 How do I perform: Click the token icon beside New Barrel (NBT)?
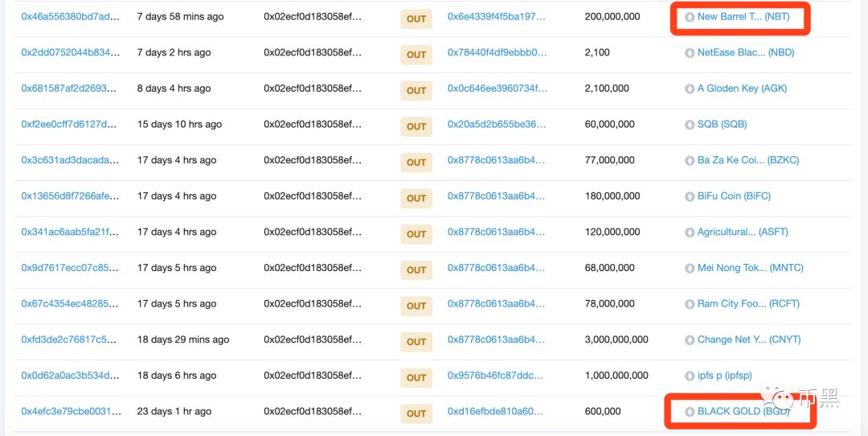pos(690,17)
